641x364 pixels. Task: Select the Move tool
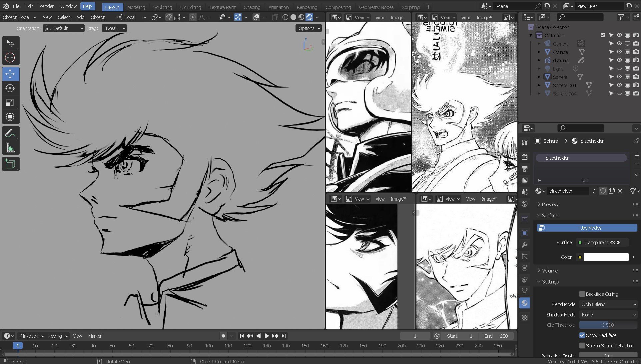click(x=10, y=74)
